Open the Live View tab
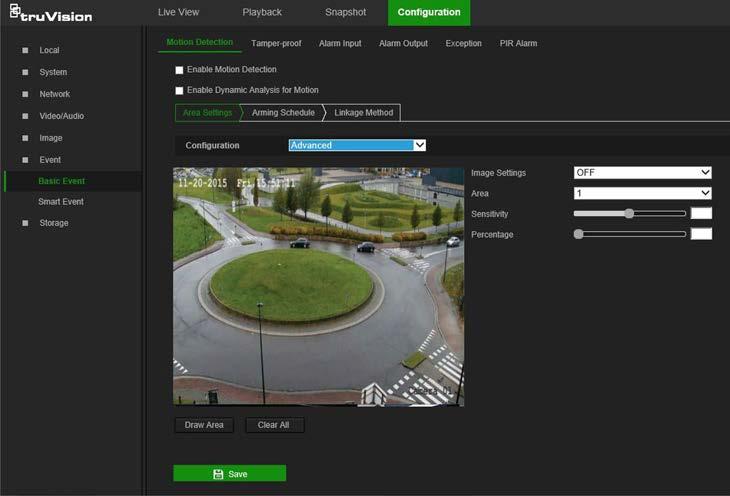 [x=178, y=13]
